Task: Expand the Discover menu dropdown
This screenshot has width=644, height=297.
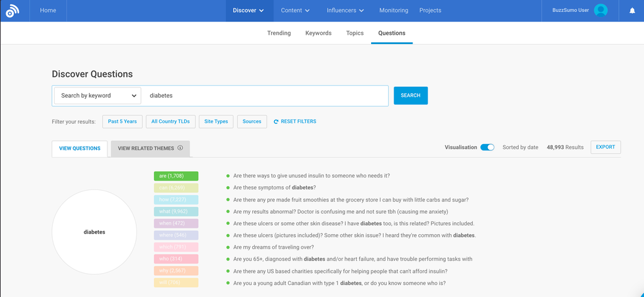Action: (x=248, y=11)
